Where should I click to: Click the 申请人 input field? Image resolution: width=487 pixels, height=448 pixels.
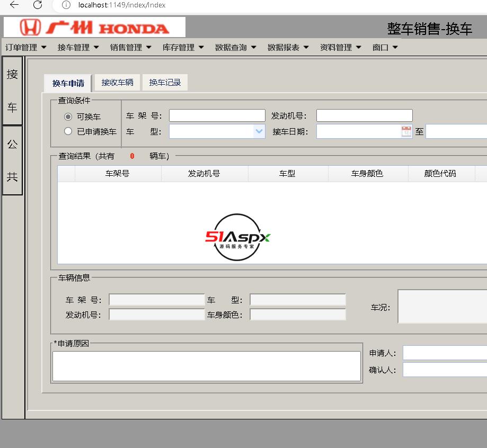click(x=445, y=353)
